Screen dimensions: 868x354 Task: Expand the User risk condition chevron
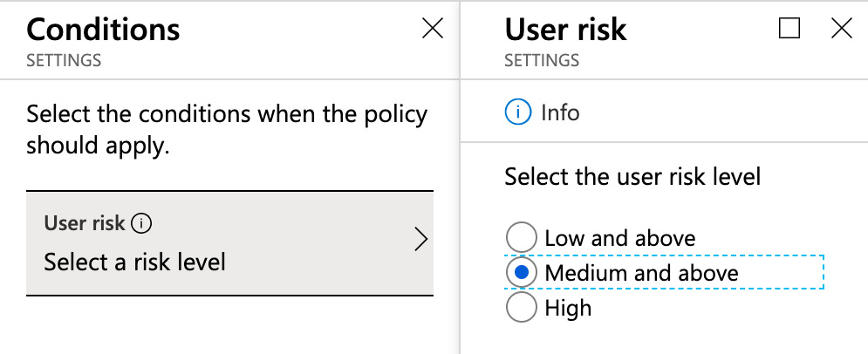click(x=421, y=240)
